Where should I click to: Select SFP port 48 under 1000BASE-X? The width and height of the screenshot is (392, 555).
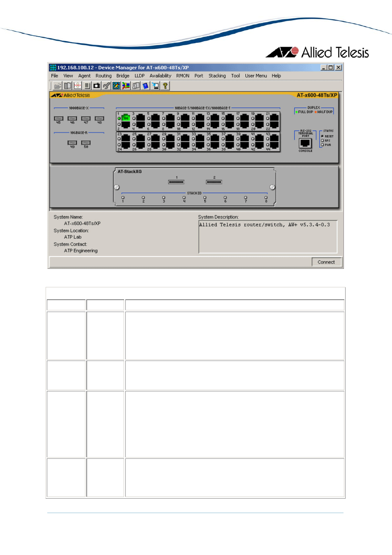(x=99, y=118)
